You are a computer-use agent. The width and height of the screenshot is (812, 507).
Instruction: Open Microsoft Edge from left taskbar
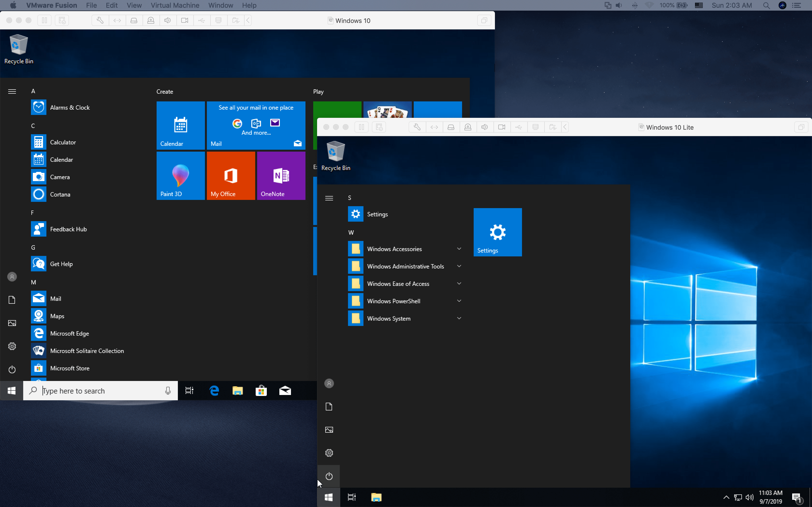214,391
